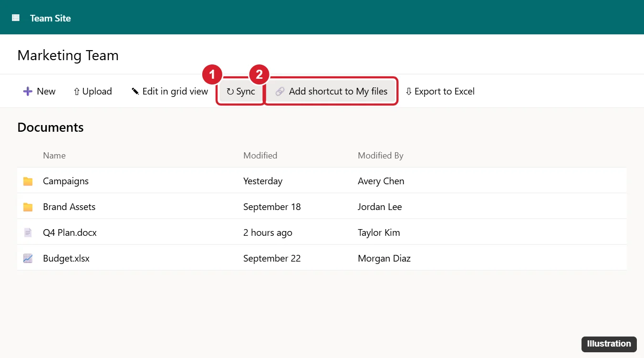Screen dimensions: 644x358
Task: Click the "2 hours ago" modified time
Action: 268,233
